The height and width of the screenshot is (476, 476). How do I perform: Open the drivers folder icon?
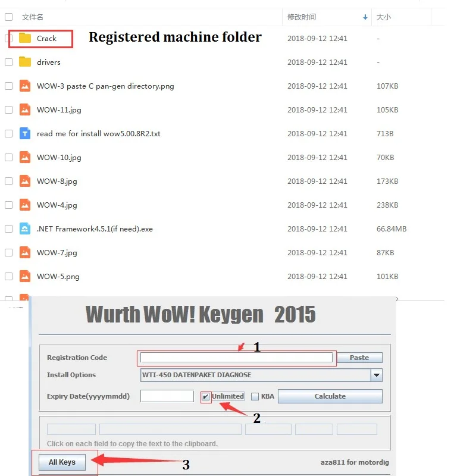25,62
